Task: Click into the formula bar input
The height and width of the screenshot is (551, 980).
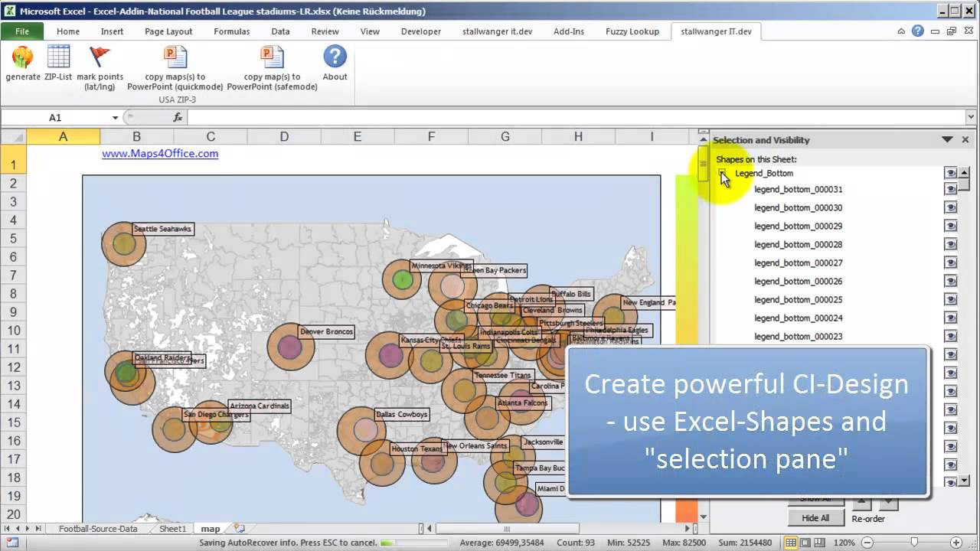Action: [x=576, y=117]
